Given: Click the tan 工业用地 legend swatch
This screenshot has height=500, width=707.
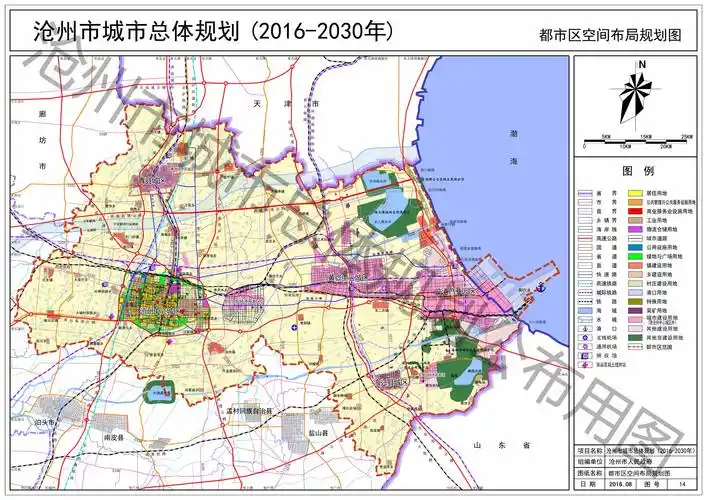Looking at the screenshot, I should coord(634,220).
